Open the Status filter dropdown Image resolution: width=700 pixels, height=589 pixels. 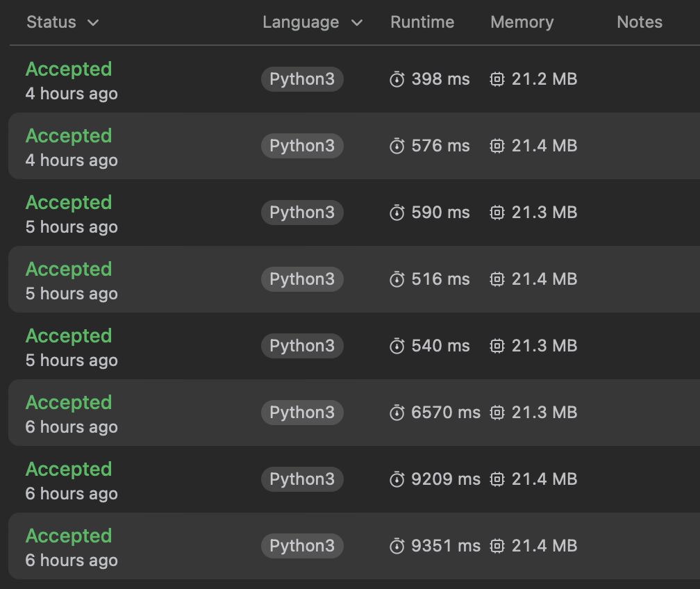pos(62,22)
